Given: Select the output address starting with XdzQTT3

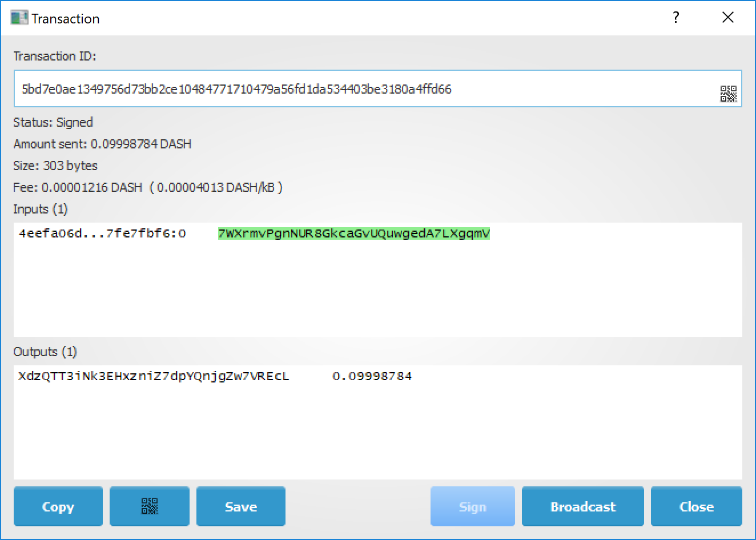Looking at the screenshot, I should click(x=154, y=376).
